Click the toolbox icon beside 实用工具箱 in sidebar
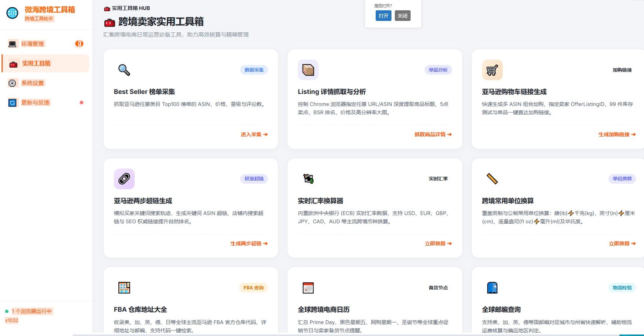644x336 pixels. (x=14, y=64)
